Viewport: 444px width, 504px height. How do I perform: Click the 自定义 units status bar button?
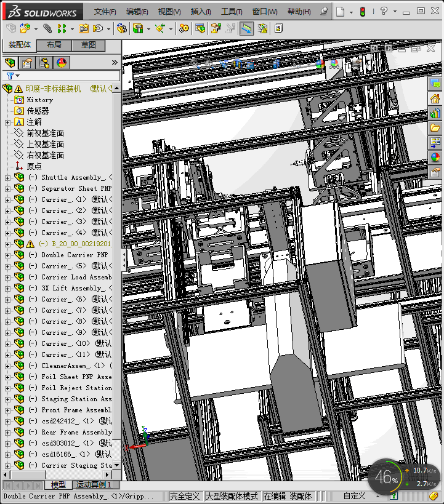pyautogui.click(x=354, y=496)
